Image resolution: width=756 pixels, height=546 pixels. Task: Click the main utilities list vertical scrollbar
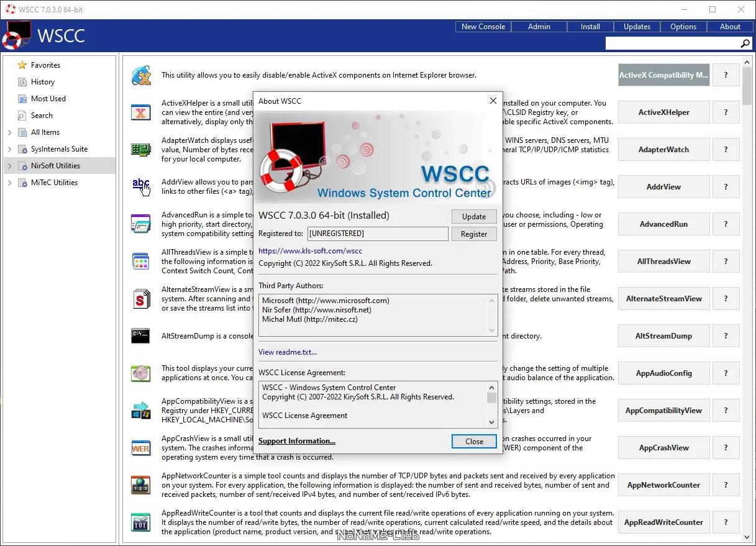point(747,298)
